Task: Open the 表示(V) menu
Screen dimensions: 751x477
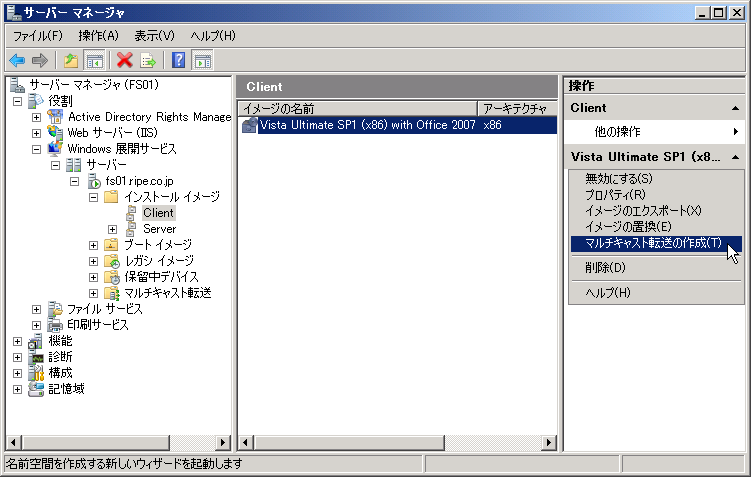Action: [154, 36]
